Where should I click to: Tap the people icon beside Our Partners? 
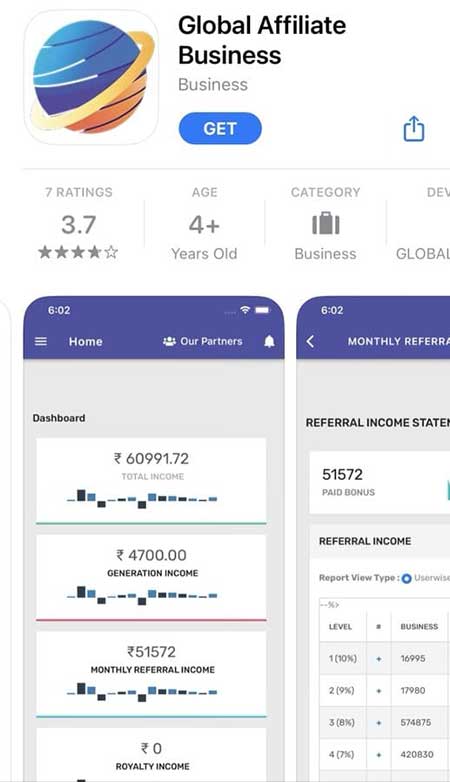(x=169, y=341)
